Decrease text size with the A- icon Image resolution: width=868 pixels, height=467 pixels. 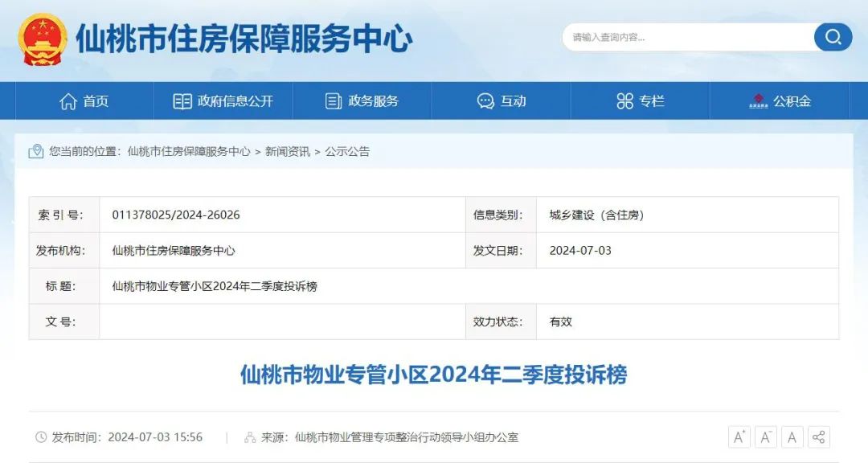click(766, 436)
